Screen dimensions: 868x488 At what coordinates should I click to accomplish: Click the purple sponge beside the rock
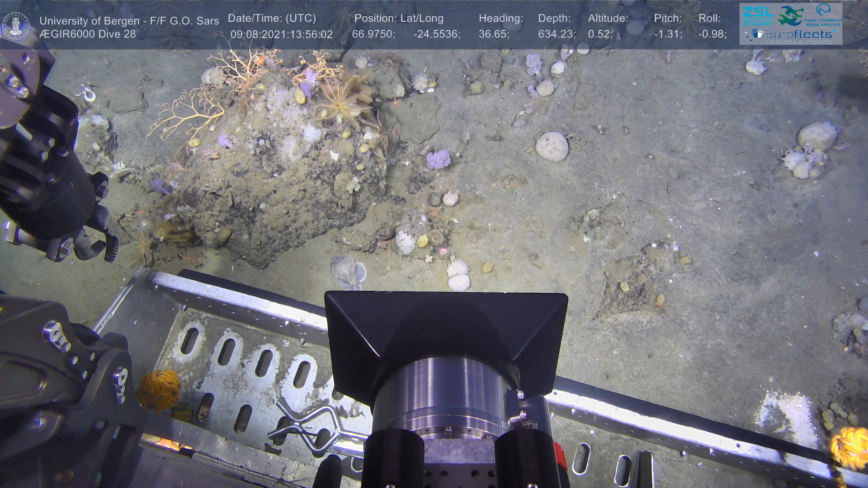439,160
